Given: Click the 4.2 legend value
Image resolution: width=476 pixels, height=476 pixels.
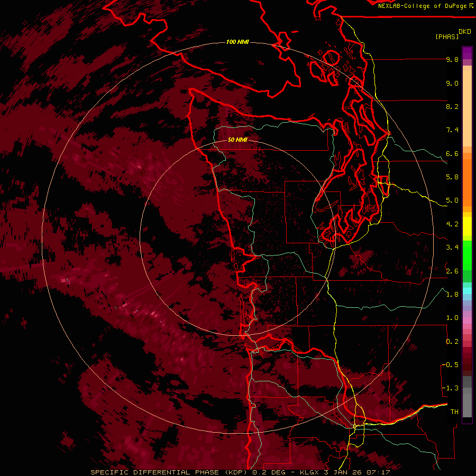Looking at the screenshot, I should [x=452, y=224].
